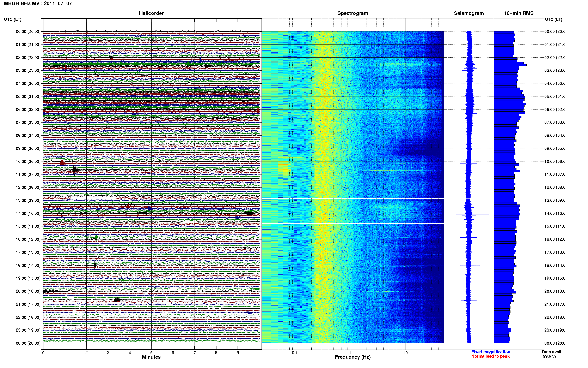Click the right 'UTC (LT)' axis label
The image size is (588, 368).
pyautogui.click(x=553, y=19)
